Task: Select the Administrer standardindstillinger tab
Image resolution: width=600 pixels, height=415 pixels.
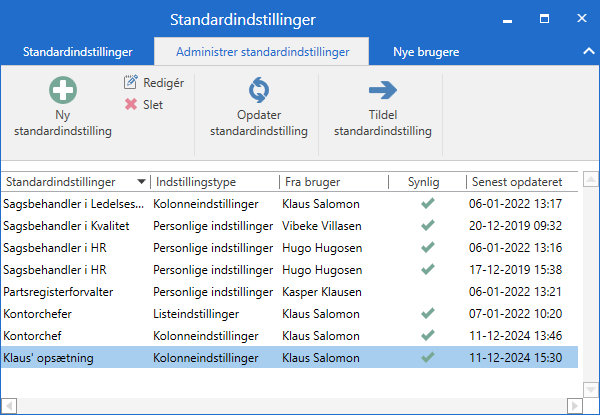Action: click(261, 51)
